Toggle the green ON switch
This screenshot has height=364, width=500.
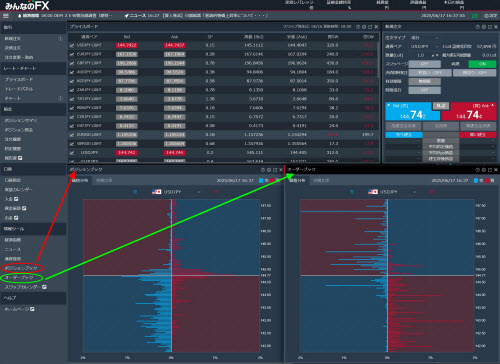(482, 64)
